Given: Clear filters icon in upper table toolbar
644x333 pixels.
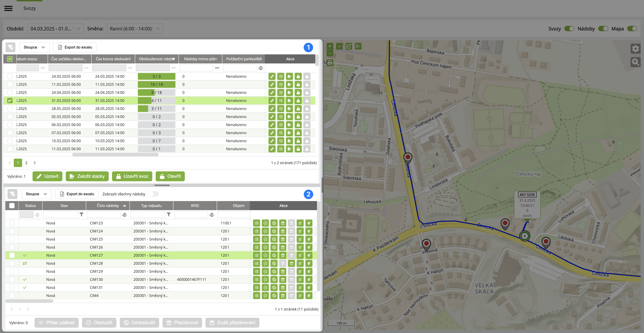Looking at the screenshot, I should tap(10, 47).
